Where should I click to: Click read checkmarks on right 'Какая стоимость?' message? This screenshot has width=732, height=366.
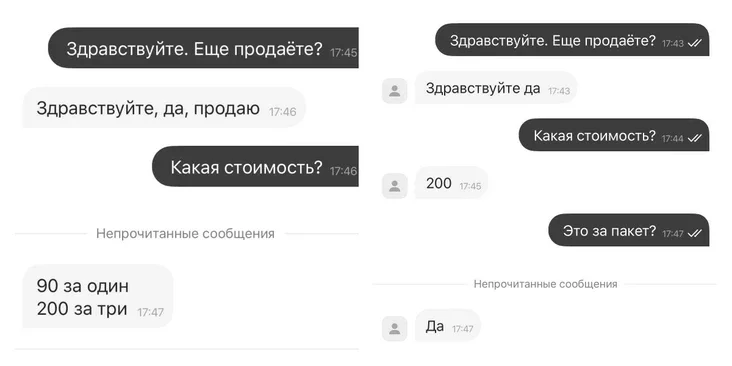click(696, 138)
